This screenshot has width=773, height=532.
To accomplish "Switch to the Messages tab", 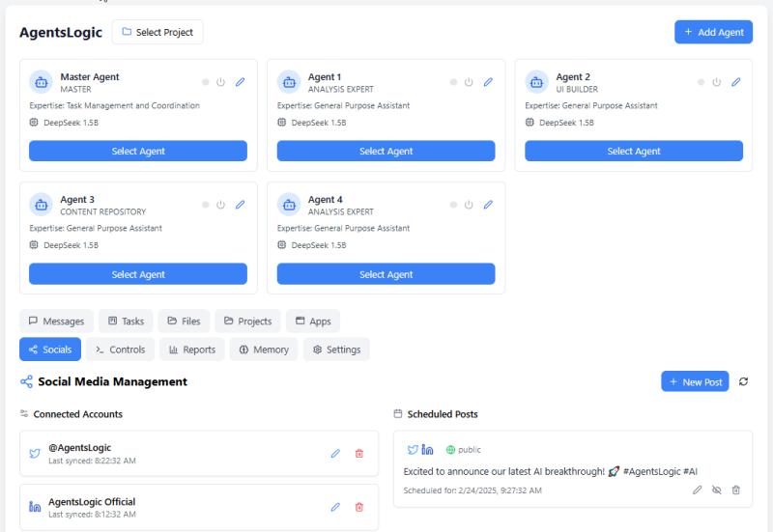I will point(56,322).
